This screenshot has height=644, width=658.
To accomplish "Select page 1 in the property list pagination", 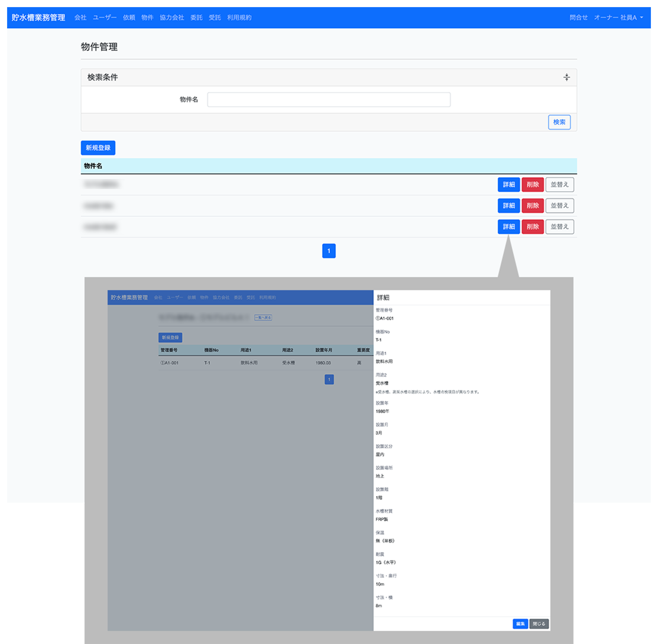I will tap(329, 251).
